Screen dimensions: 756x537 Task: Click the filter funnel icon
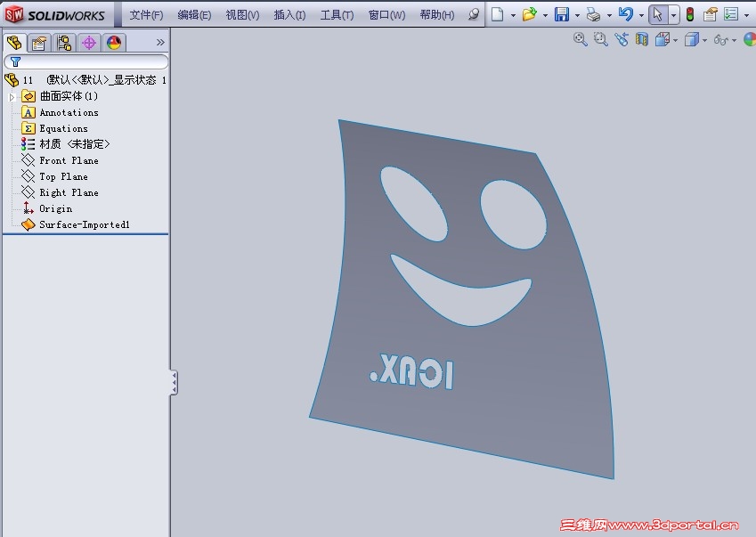click(x=15, y=61)
